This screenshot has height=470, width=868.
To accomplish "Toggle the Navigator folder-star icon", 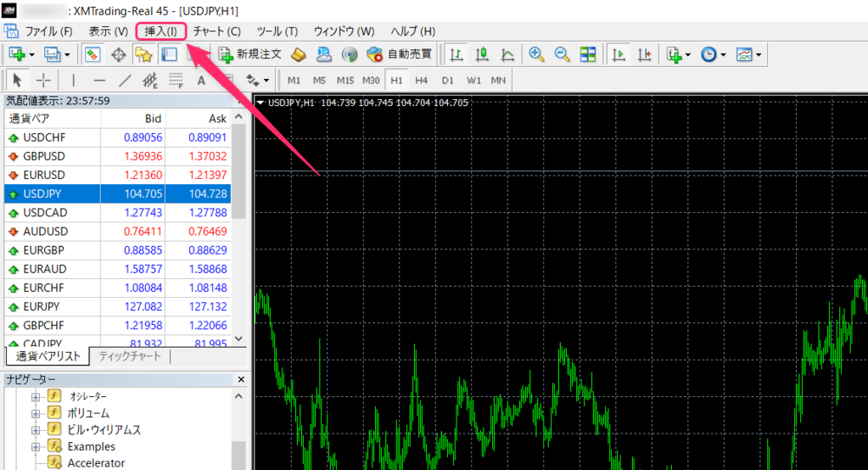I will click(x=143, y=55).
